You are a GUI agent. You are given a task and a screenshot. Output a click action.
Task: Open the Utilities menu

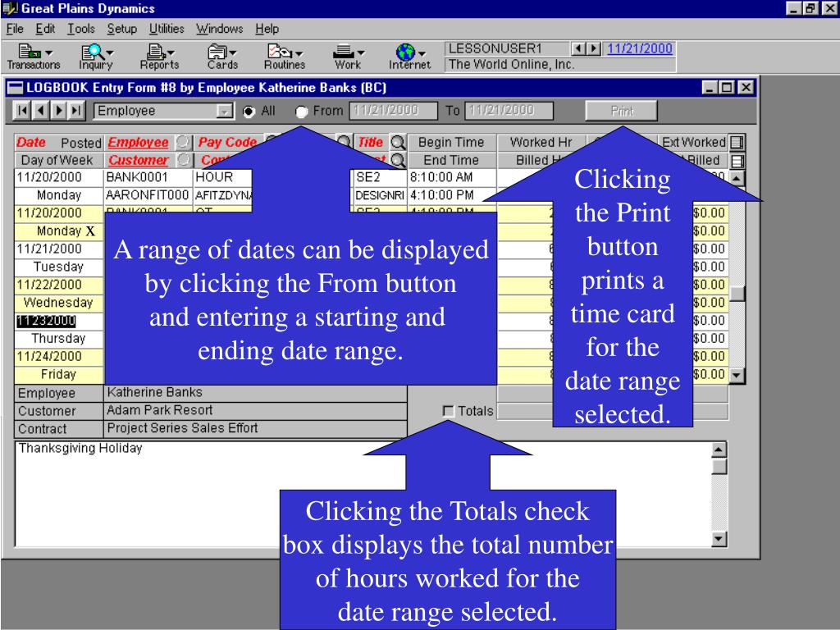(167, 29)
